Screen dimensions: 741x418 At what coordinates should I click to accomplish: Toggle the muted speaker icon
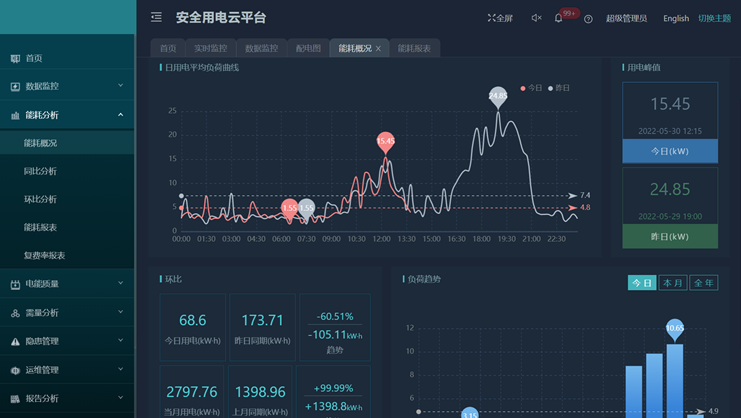click(x=536, y=18)
